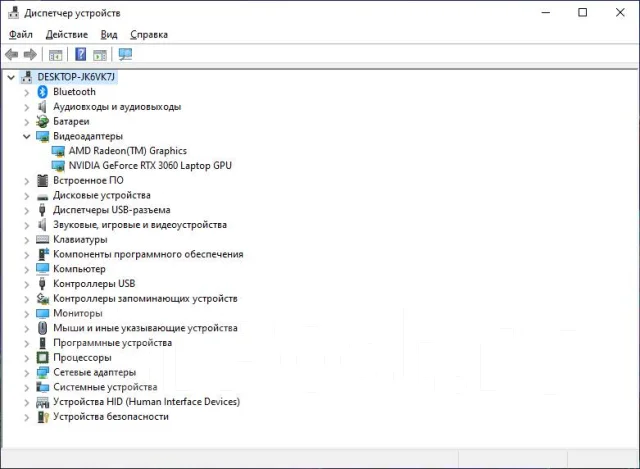Click the action pane toolbar icon
640x469 pixels.
point(100,55)
